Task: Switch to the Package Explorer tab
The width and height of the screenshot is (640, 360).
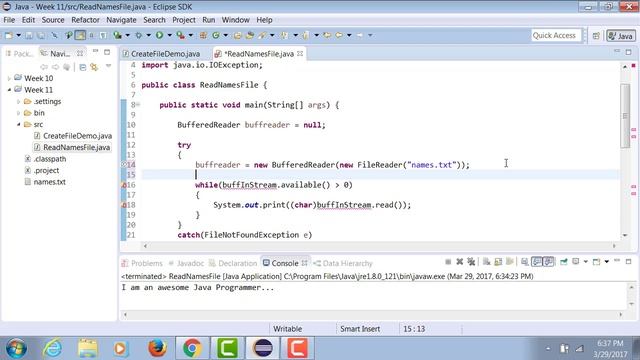Action: point(19,53)
